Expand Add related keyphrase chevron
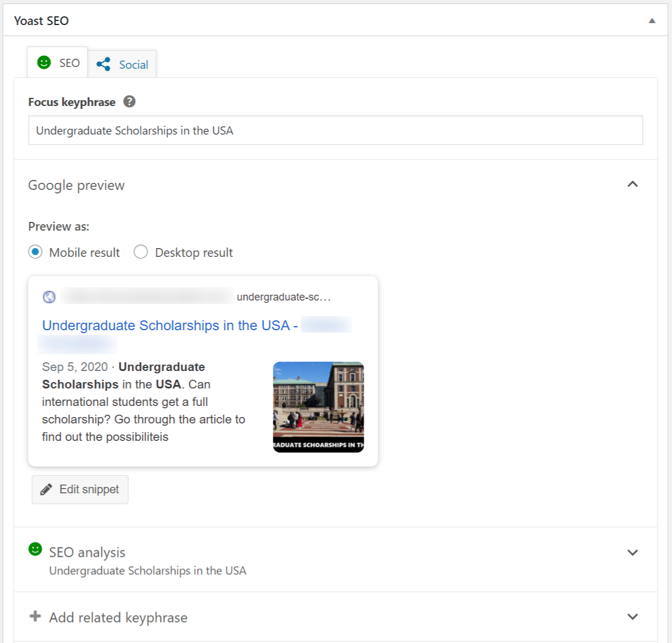Screen dimensions: 672x643 (x=632, y=617)
